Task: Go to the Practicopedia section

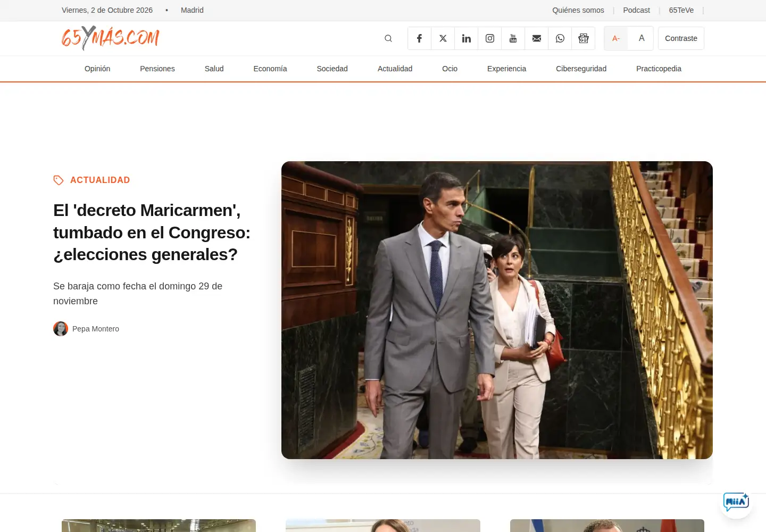Action: [x=659, y=69]
